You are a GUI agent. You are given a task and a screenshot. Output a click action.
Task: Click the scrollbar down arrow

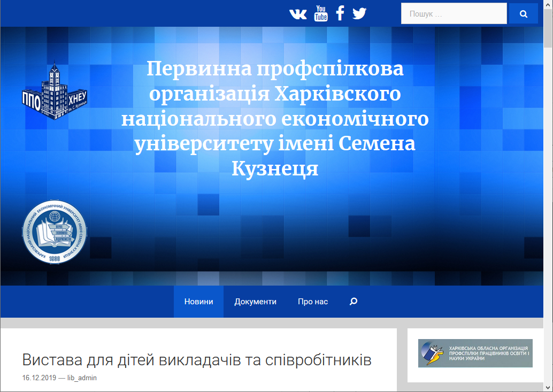(x=548, y=387)
